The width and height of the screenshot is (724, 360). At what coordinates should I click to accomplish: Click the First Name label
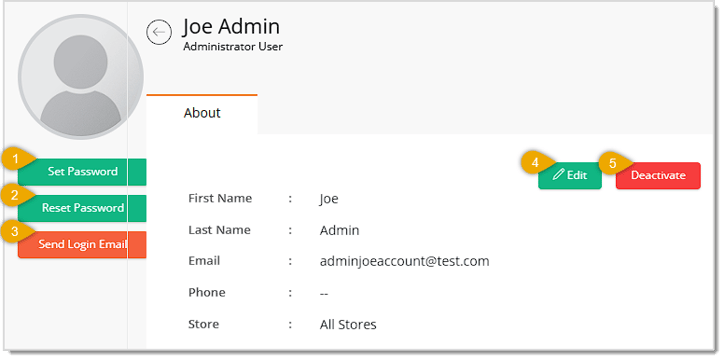tap(220, 198)
